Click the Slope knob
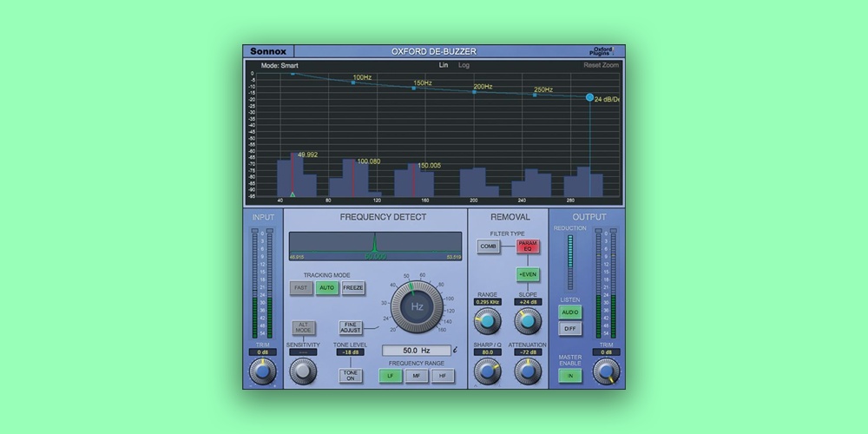The height and width of the screenshot is (434, 868). pos(527,321)
